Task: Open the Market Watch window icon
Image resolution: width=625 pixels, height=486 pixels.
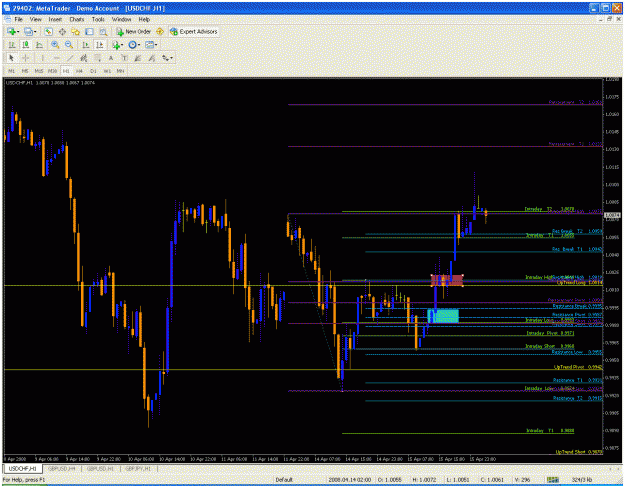Action: pyautogui.click(x=49, y=31)
